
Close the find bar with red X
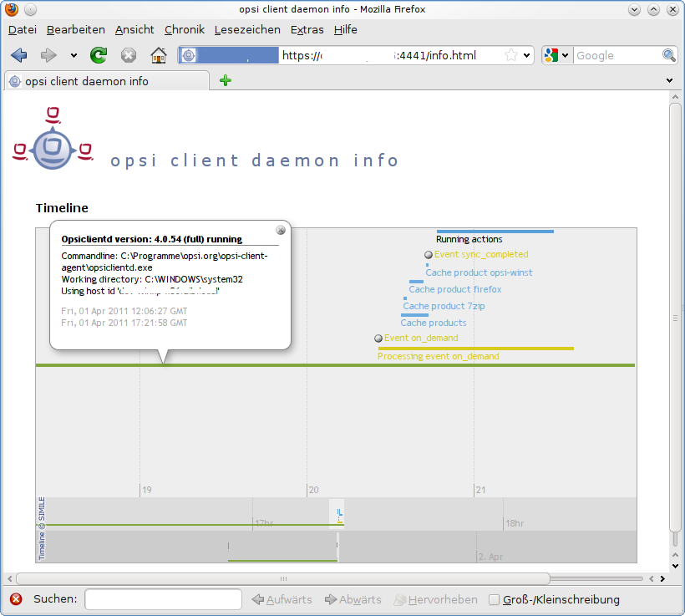[16, 599]
